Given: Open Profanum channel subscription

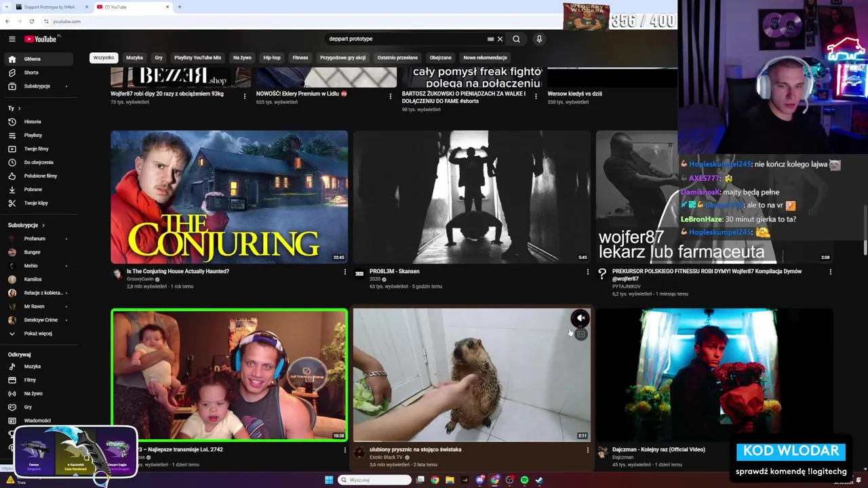Looking at the screenshot, I should click(39, 239).
